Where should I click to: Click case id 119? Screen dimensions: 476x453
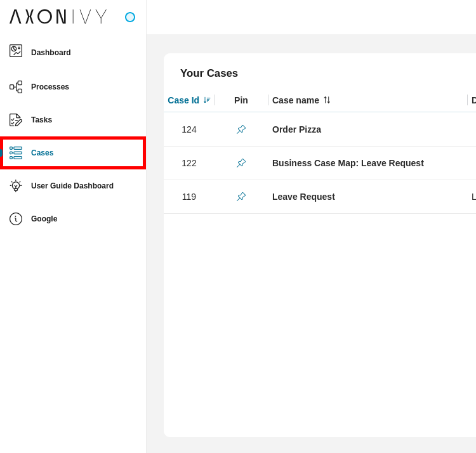(x=189, y=197)
